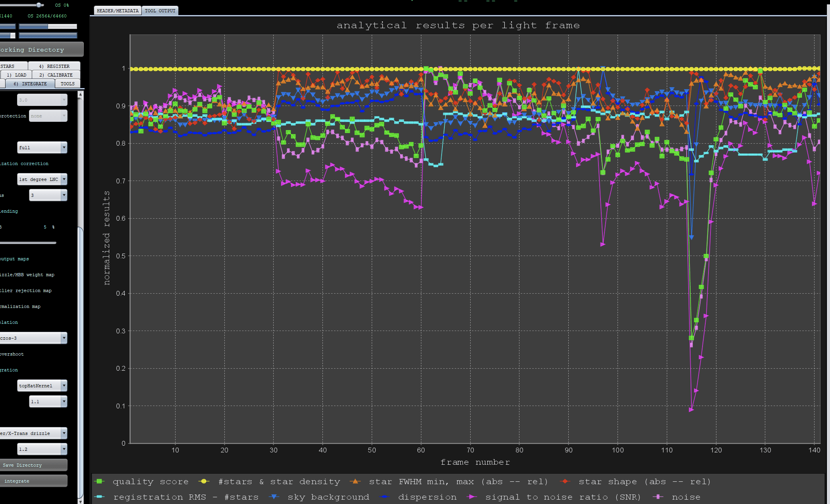Viewport: 830px width, 504px height.
Task: Click the 'dispersion' legend label
Action: 427,497
